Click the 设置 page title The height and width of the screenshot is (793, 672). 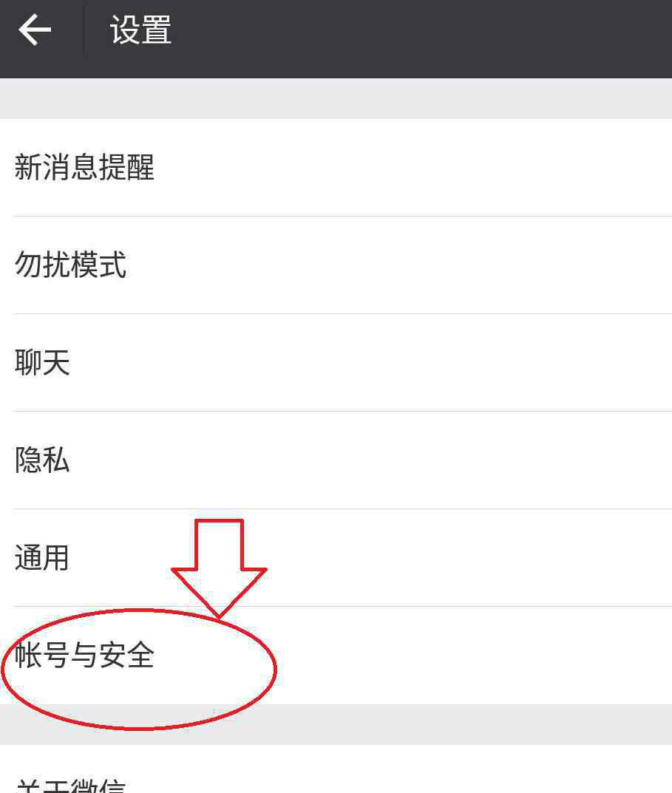pos(140,30)
